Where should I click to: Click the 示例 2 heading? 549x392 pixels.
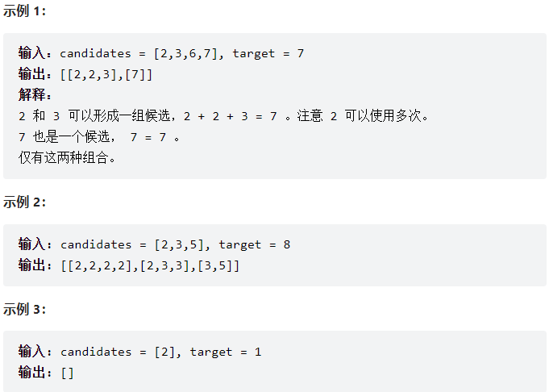(x=24, y=202)
